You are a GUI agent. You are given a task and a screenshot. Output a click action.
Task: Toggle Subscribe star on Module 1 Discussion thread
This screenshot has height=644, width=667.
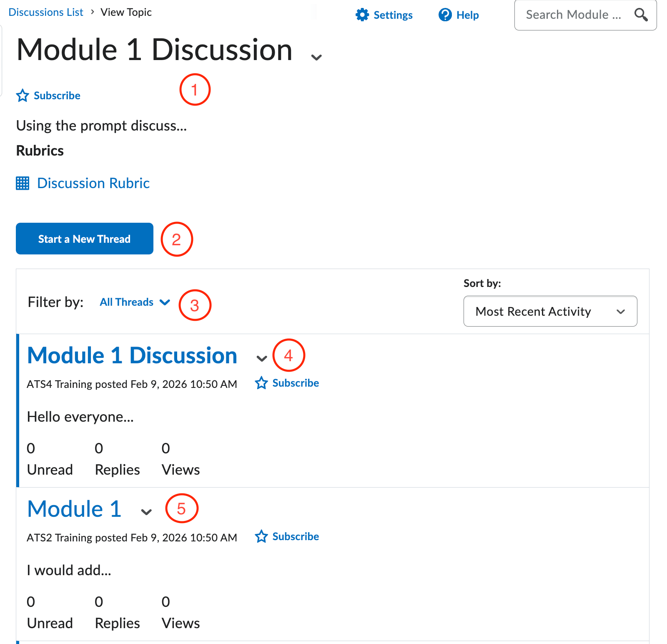(x=261, y=382)
